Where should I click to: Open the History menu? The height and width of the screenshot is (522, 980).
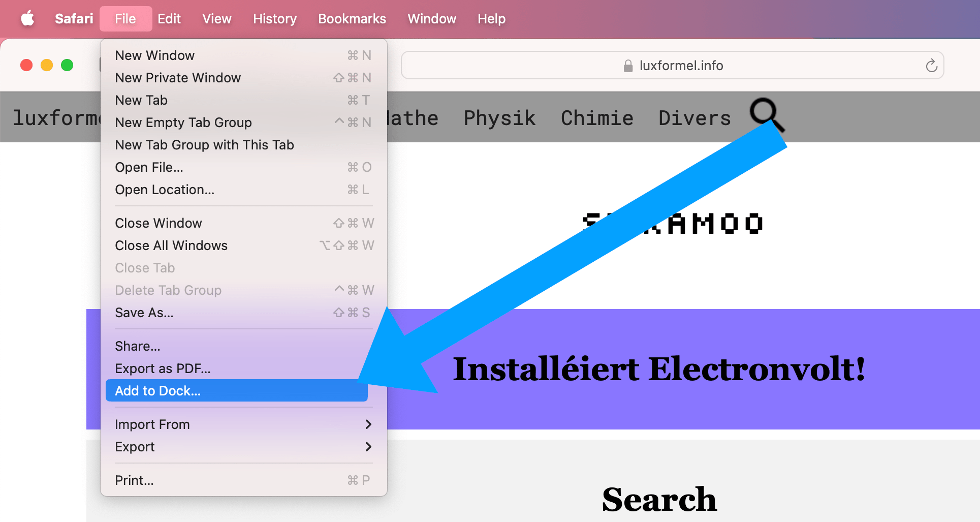point(274,19)
